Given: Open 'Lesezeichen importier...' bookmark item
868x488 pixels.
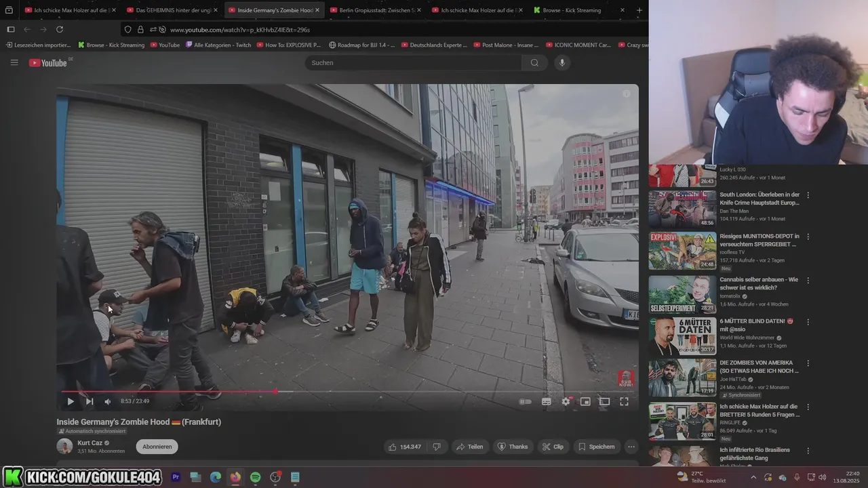Looking at the screenshot, I should pos(38,45).
